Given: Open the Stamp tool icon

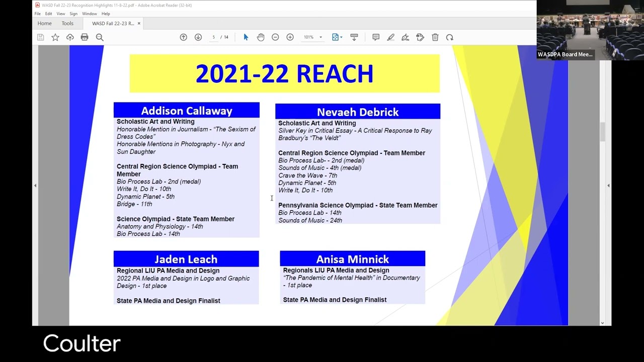Looking at the screenshot, I should tap(420, 37).
